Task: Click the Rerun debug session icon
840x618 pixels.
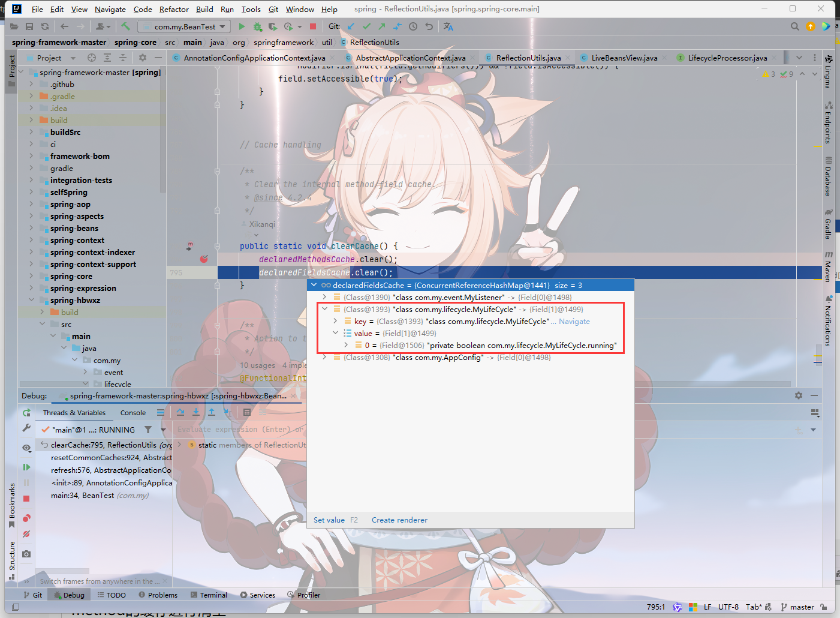Action: pyautogui.click(x=26, y=413)
